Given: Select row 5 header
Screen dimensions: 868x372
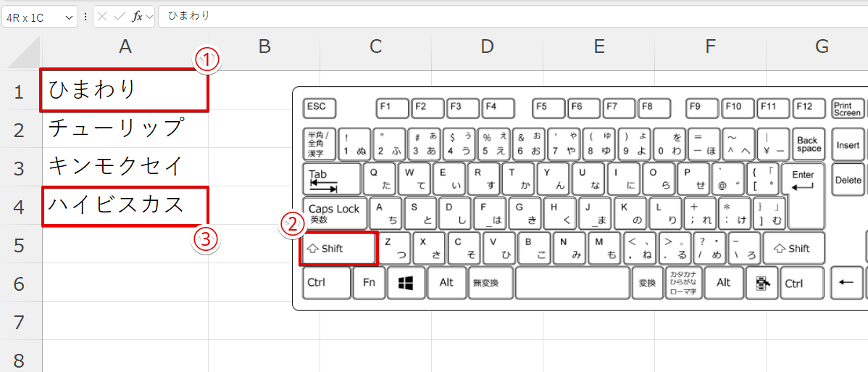Looking at the screenshot, I should click(x=20, y=245).
